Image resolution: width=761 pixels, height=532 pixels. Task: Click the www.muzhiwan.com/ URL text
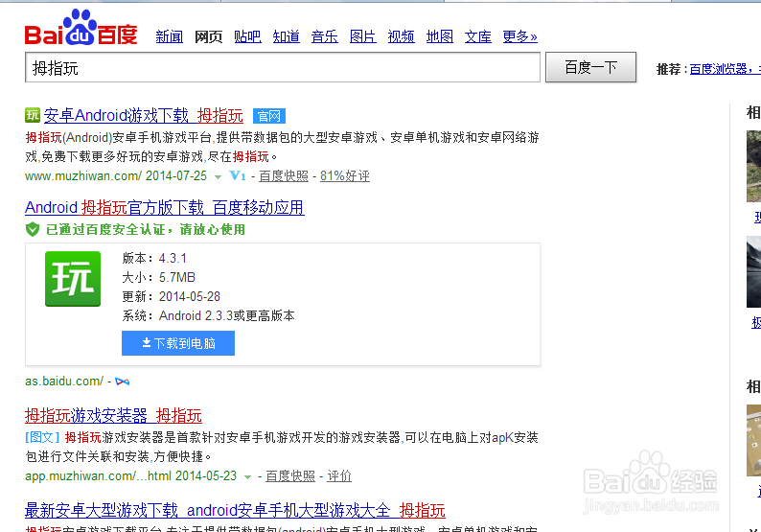pos(83,175)
